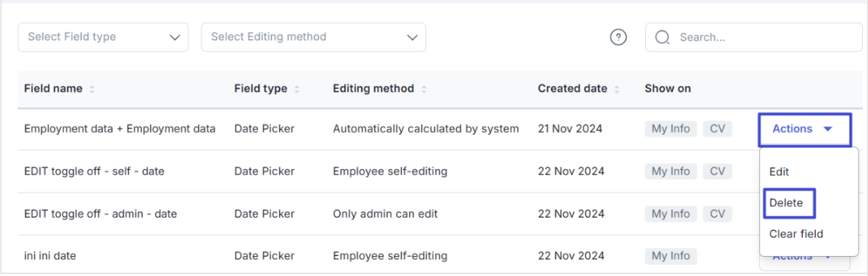Open the Select Editing method dropdown

coord(313,37)
